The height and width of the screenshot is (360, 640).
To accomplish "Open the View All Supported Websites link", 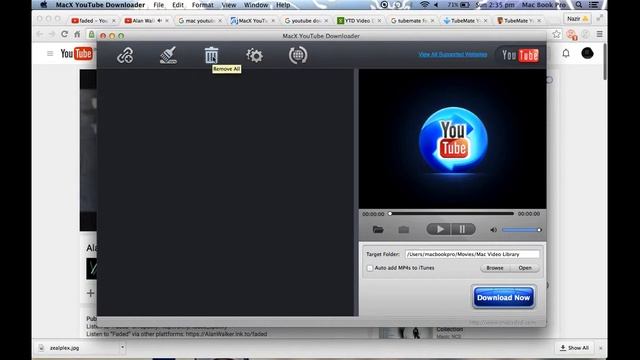I will tap(453, 54).
